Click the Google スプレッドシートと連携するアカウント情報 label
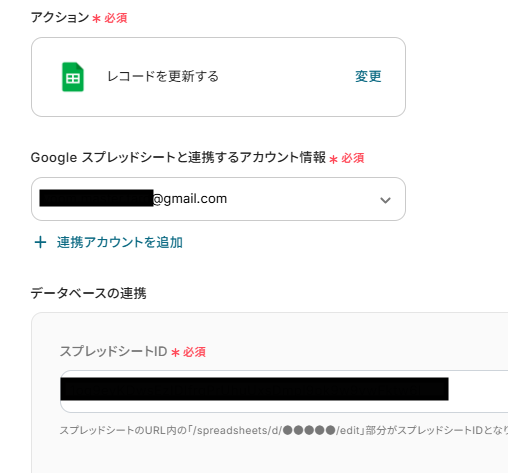This screenshot has width=508, height=473. [x=178, y=157]
